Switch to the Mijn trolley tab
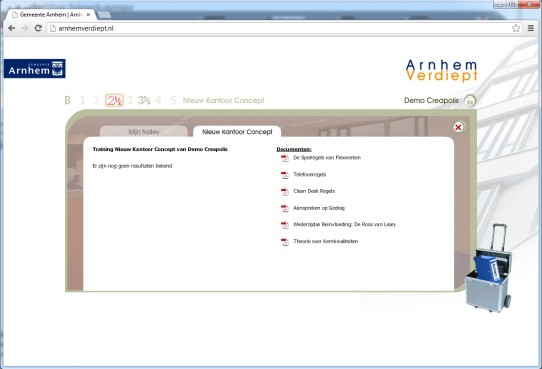Screen dimensions: 542x369 click(x=144, y=132)
